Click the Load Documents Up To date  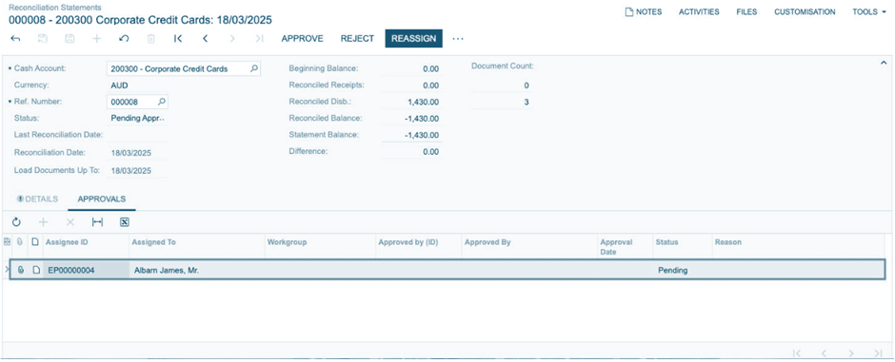tap(131, 170)
